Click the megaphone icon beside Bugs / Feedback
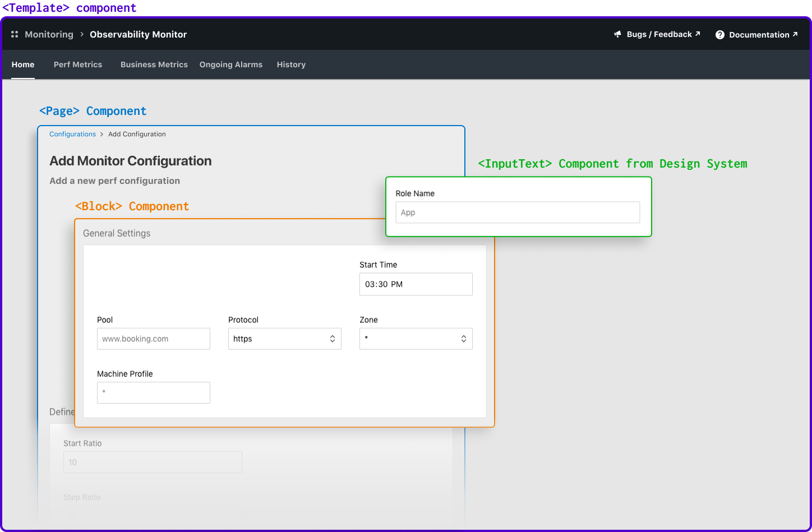 point(617,34)
